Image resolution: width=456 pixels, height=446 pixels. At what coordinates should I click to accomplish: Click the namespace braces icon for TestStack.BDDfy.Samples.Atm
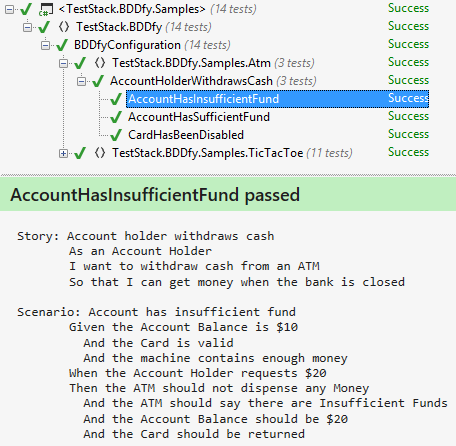(x=100, y=63)
